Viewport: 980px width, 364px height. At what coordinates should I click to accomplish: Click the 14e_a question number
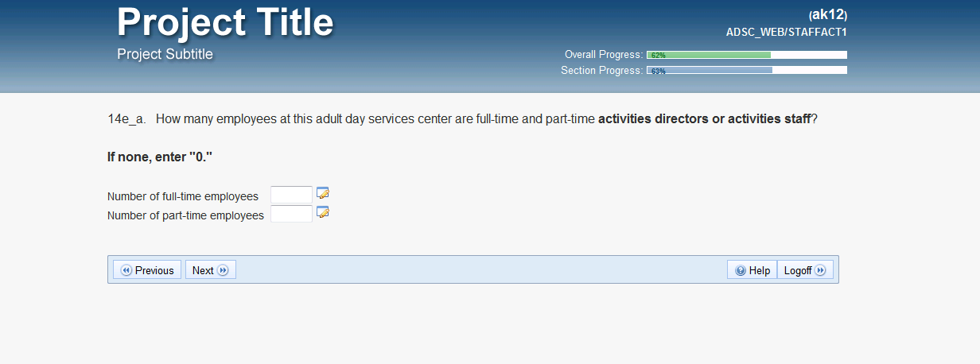(126, 119)
